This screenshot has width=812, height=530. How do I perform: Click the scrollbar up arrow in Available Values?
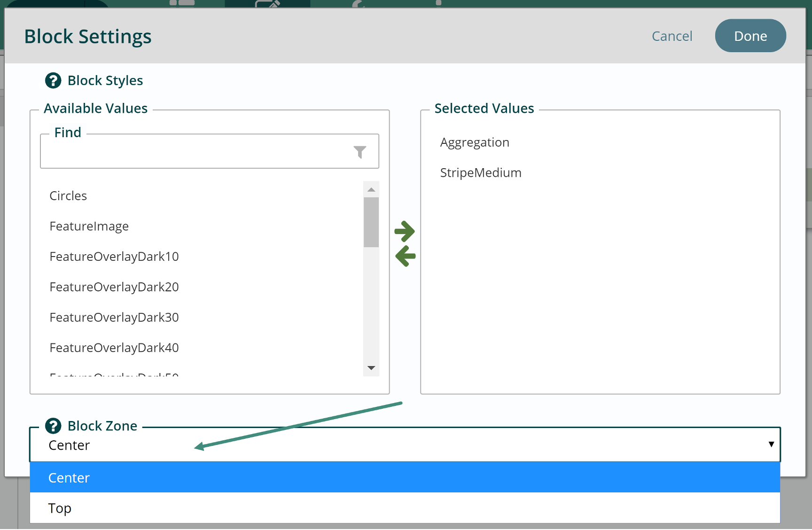coord(371,189)
